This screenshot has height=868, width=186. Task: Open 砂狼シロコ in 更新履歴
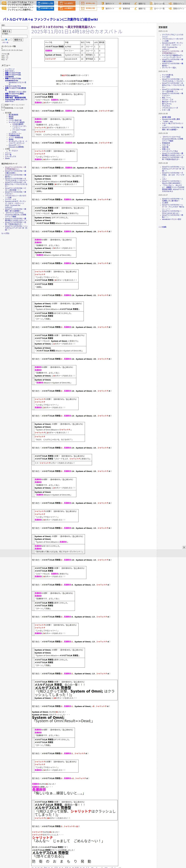tap(166, 149)
